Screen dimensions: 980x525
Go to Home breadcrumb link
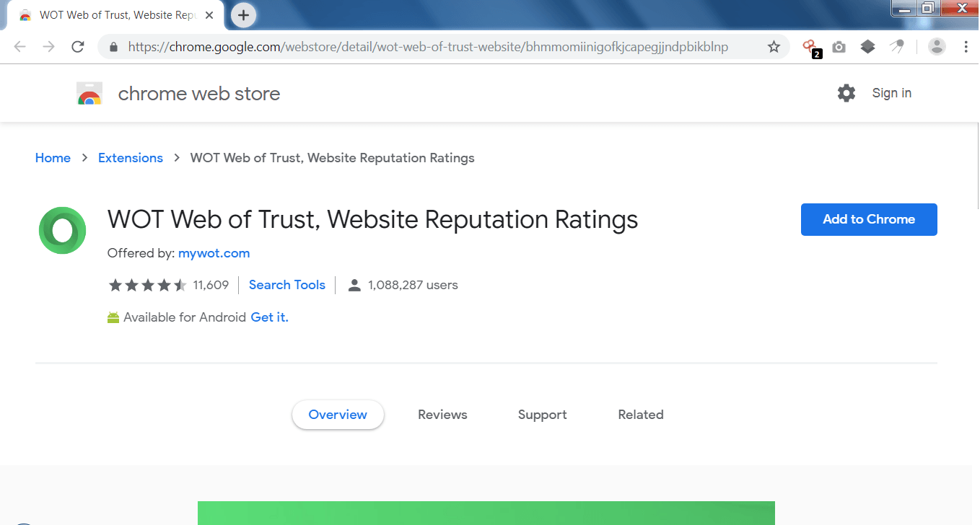pyautogui.click(x=53, y=158)
